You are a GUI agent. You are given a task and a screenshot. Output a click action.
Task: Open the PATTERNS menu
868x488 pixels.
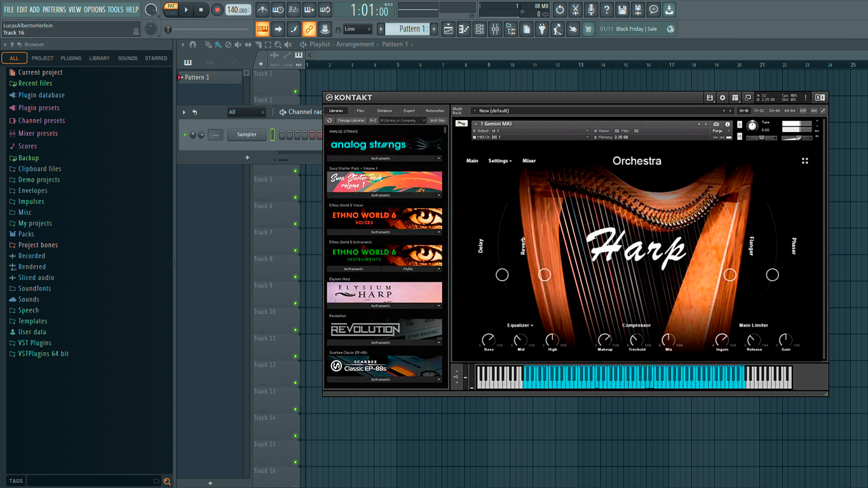point(54,10)
